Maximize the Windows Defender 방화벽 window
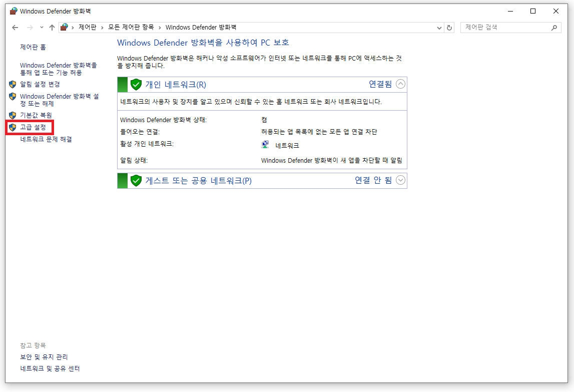The image size is (574, 392). (x=533, y=12)
